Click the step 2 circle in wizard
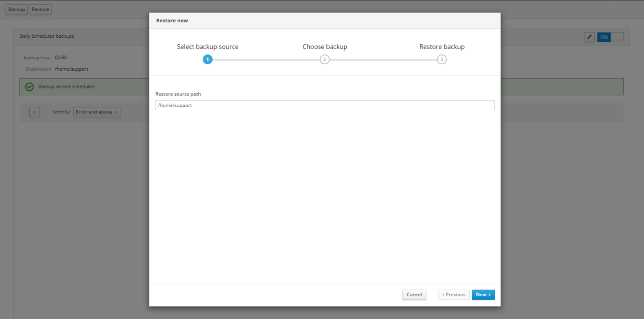This screenshot has width=644, height=319. click(x=325, y=60)
